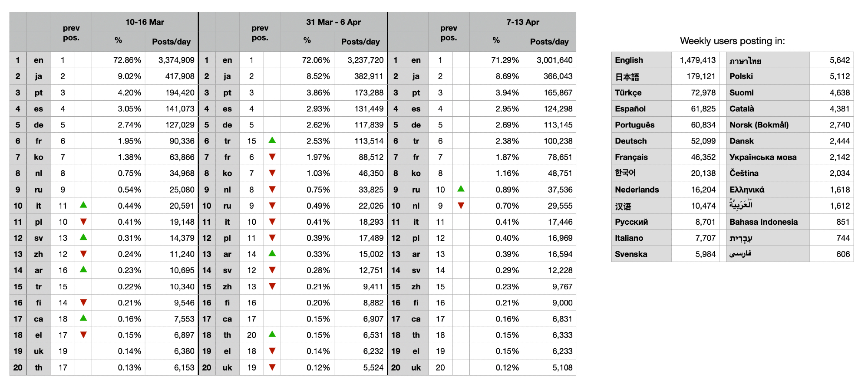Click the red down arrow for 'nl' in 7-13 Apr
Screen dimensions: 868x390
click(461, 206)
